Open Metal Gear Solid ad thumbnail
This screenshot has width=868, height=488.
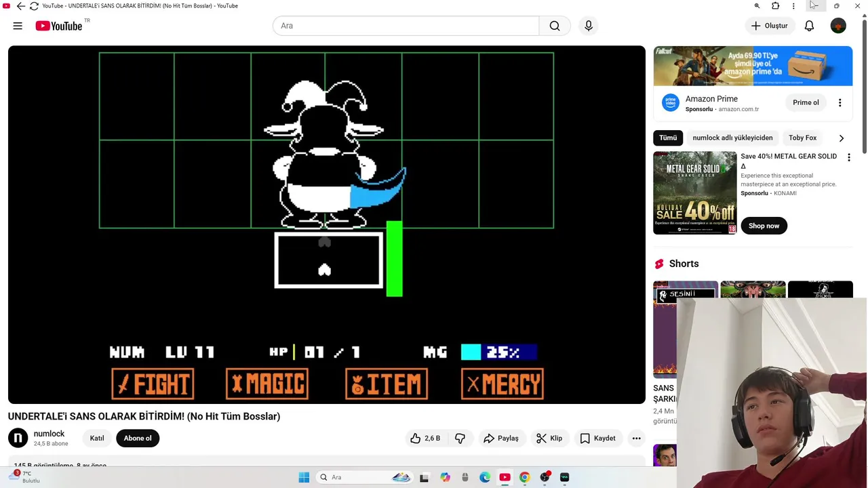click(694, 193)
